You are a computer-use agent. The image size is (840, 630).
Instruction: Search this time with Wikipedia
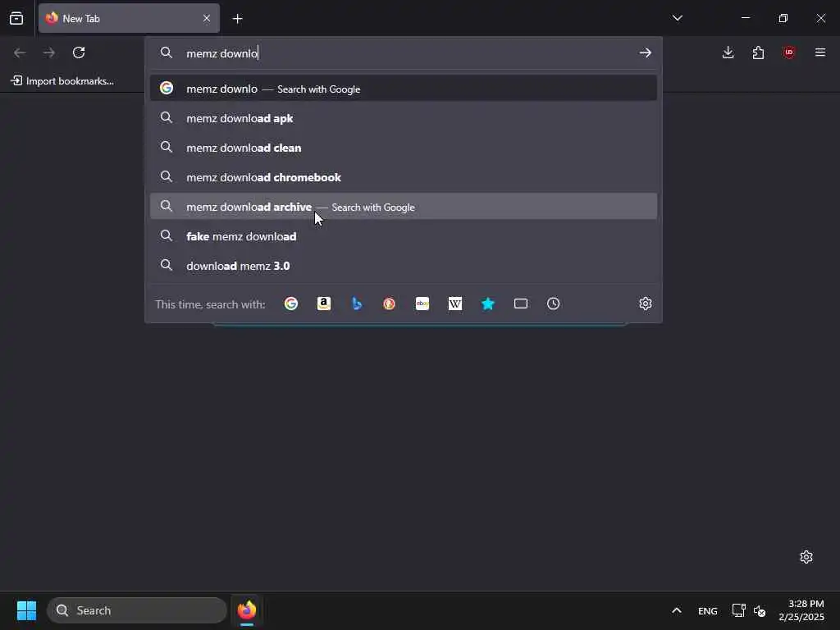coord(454,304)
